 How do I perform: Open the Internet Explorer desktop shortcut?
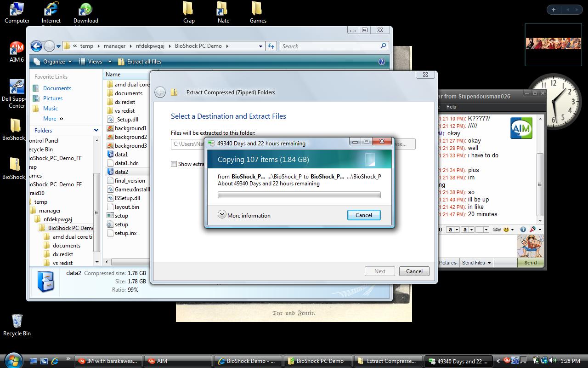pos(51,12)
